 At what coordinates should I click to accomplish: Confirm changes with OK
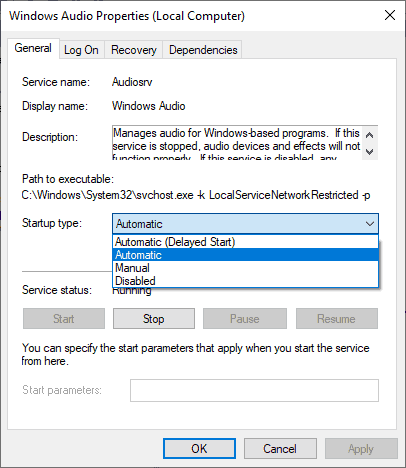[x=199, y=449]
